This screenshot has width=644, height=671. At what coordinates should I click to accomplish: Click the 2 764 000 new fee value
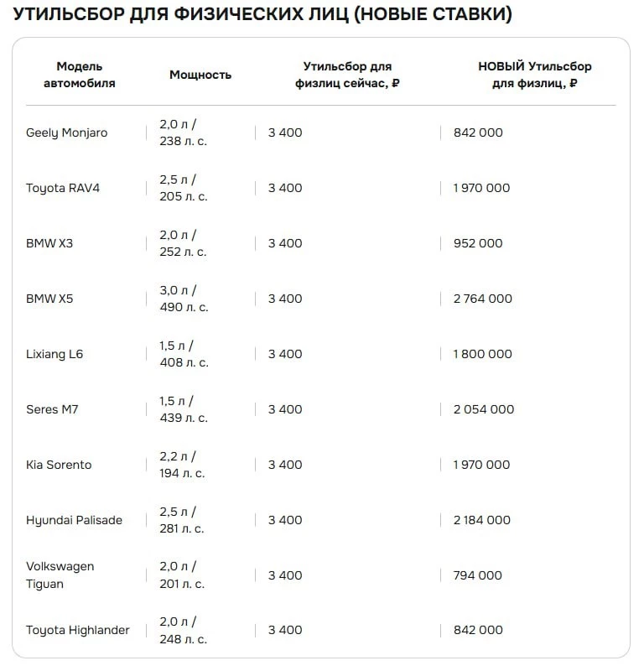pos(482,299)
